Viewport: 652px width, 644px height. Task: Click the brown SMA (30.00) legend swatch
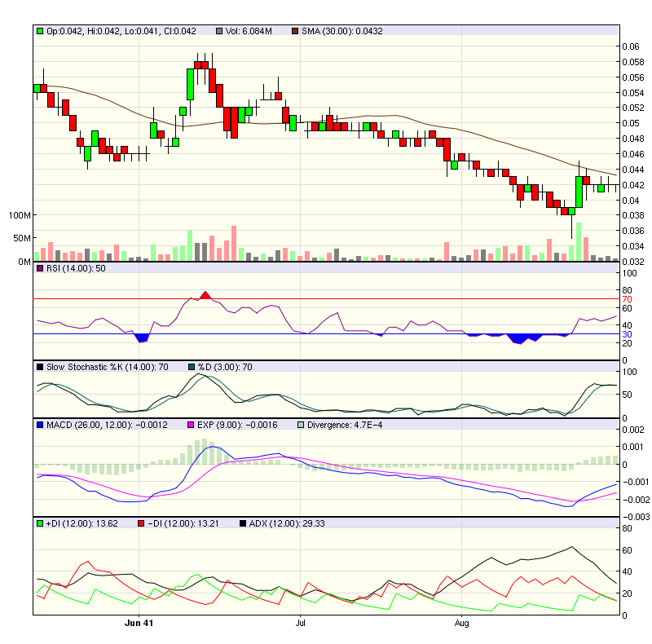point(295,31)
